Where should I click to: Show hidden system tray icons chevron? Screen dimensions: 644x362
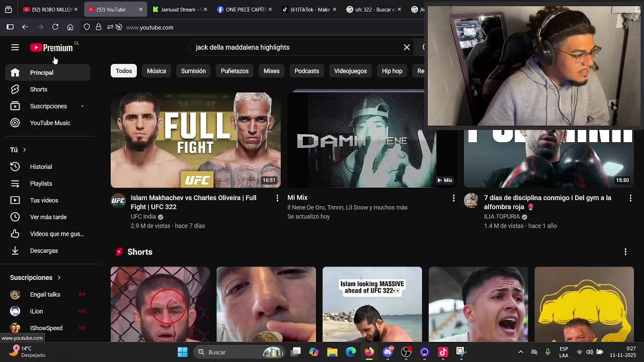[x=521, y=352]
